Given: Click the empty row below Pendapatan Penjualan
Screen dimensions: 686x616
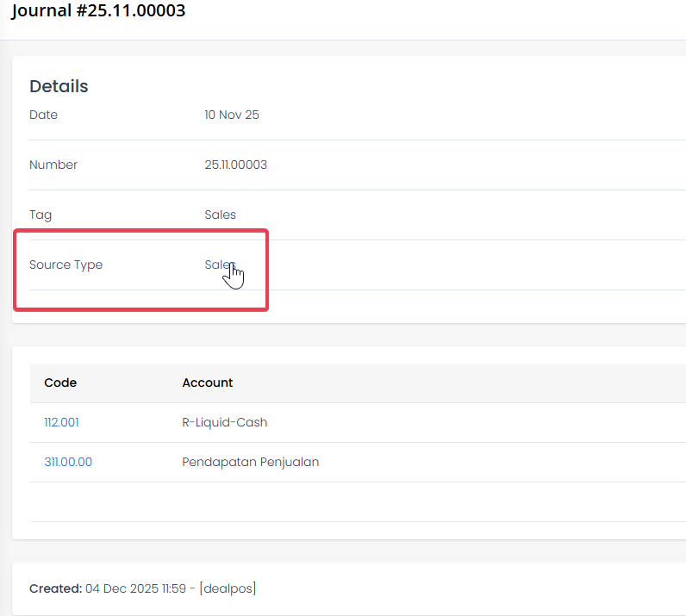Looking at the screenshot, I should click(x=345, y=501).
